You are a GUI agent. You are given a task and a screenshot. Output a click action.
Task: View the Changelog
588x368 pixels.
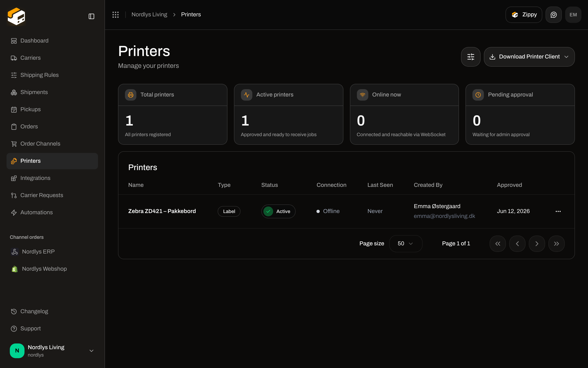[x=52, y=312]
